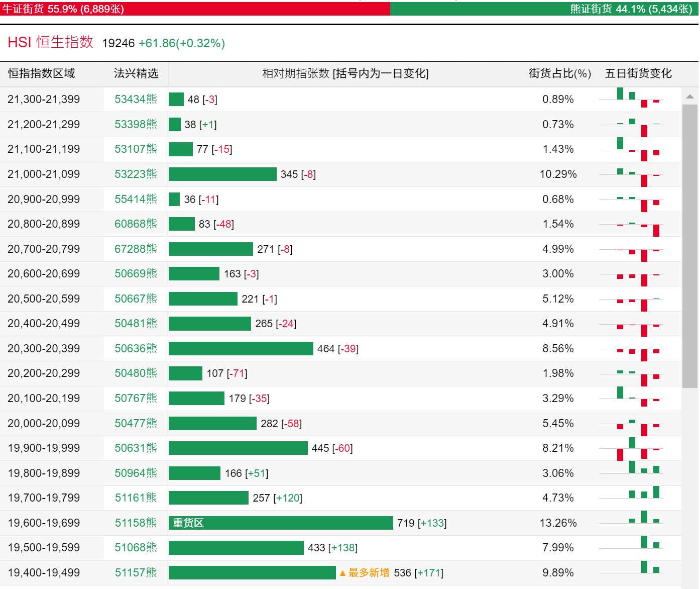700x589 pixels.
Task: Click the 法兴精选 column header
Action: pyautogui.click(x=136, y=73)
